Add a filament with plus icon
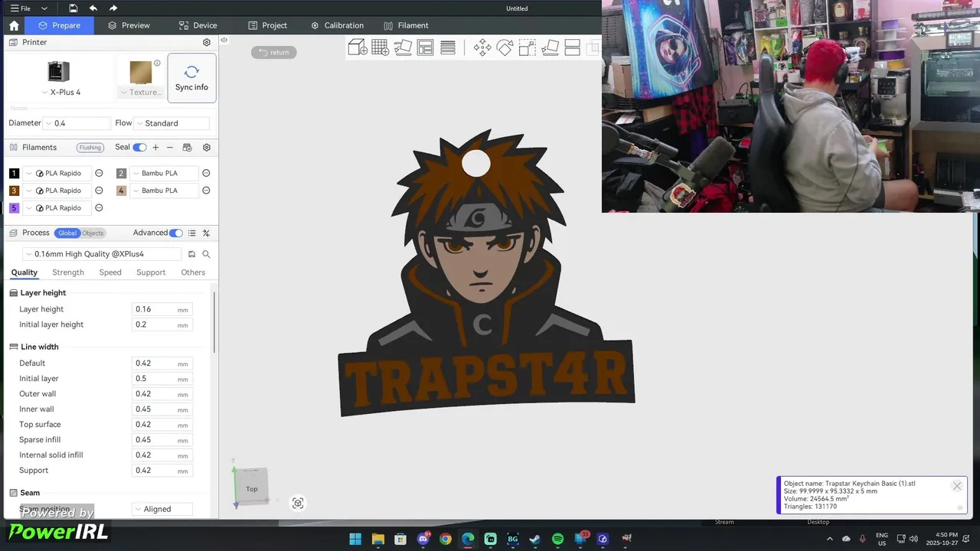Image resolution: width=980 pixels, height=551 pixels. click(x=155, y=147)
